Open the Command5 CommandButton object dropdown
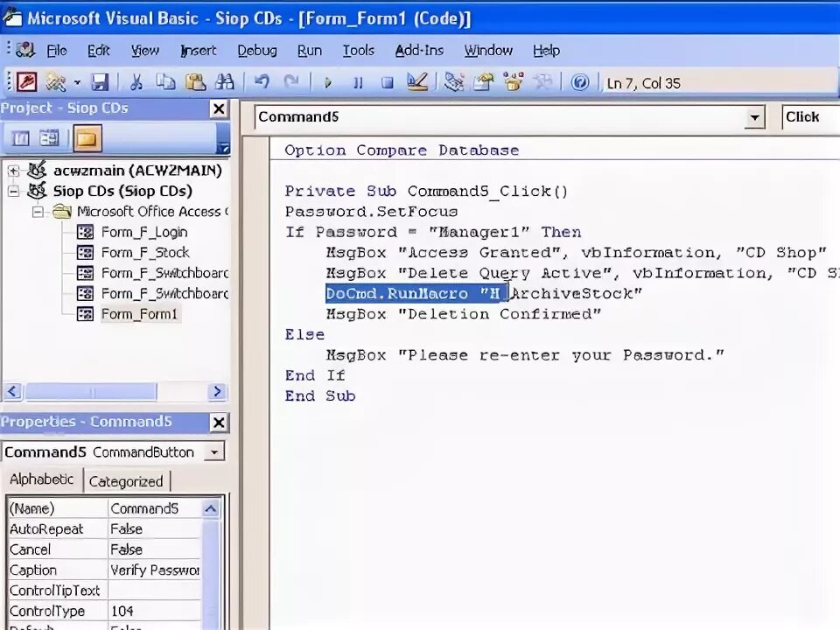Viewport: 840px width, 630px height. tap(214, 452)
